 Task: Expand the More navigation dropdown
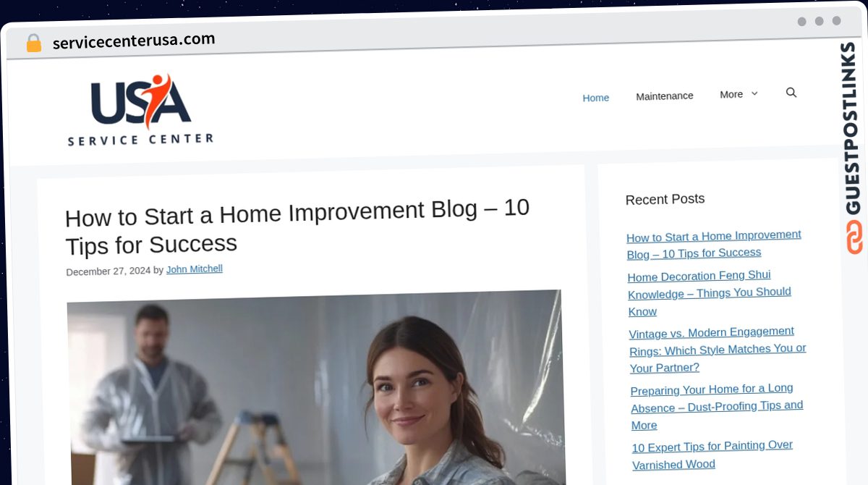(x=731, y=94)
